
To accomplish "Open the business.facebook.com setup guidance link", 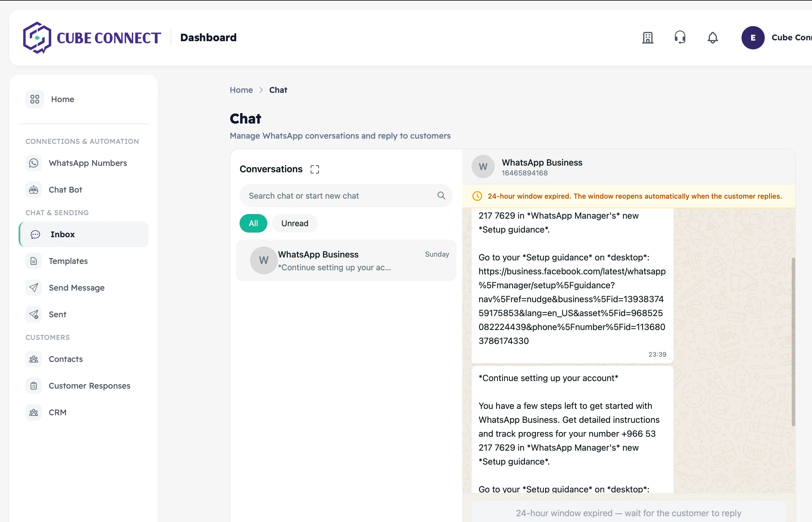I will click(572, 306).
